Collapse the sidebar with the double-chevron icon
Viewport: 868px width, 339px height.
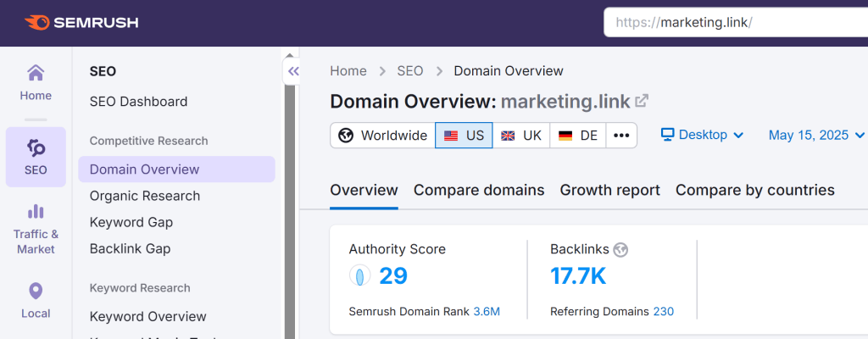[x=292, y=71]
